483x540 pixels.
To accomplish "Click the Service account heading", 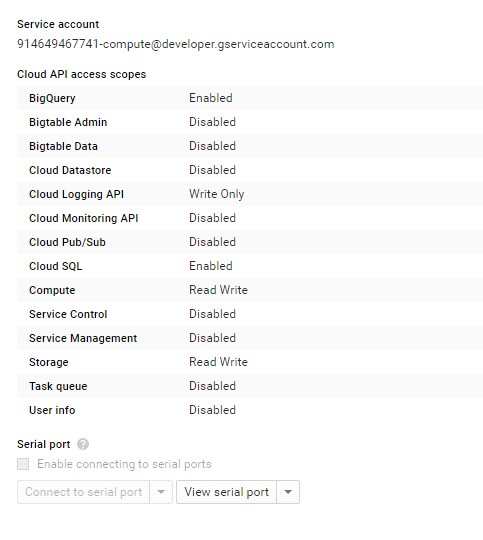I will (58, 24).
